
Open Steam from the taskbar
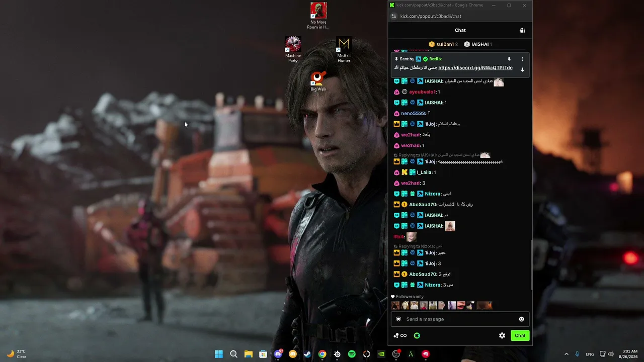(307, 354)
